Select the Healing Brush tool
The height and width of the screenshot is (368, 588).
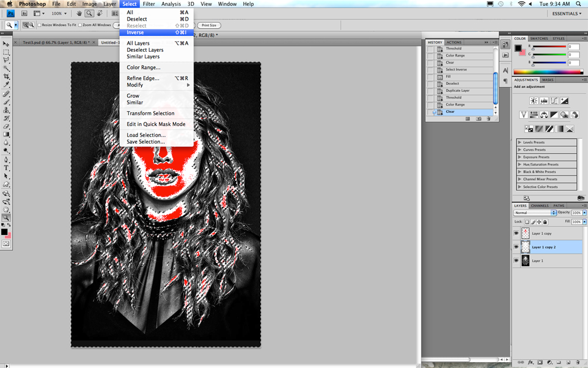6,94
